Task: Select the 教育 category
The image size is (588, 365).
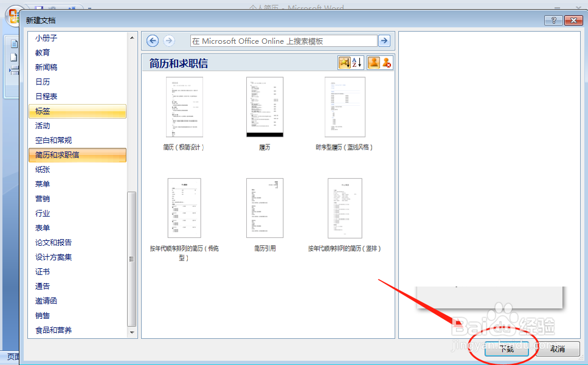Action: pyautogui.click(x=78, y=52)
